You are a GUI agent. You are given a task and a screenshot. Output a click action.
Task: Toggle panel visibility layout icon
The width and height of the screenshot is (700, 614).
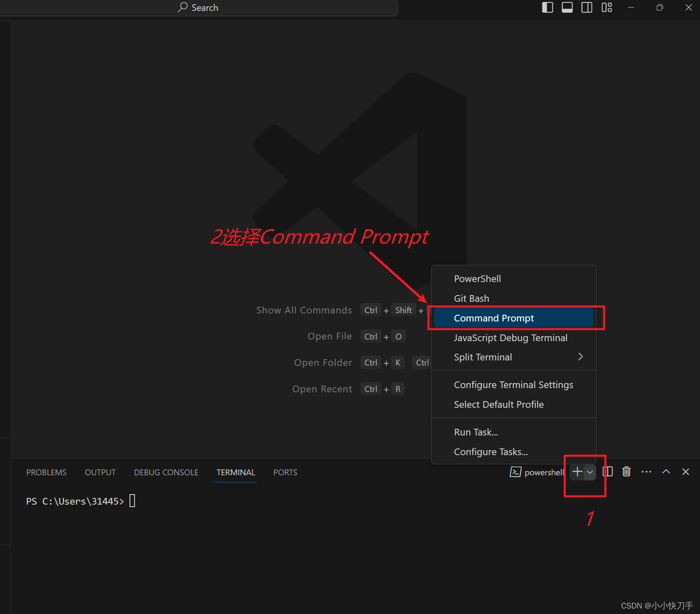[567, 8]
